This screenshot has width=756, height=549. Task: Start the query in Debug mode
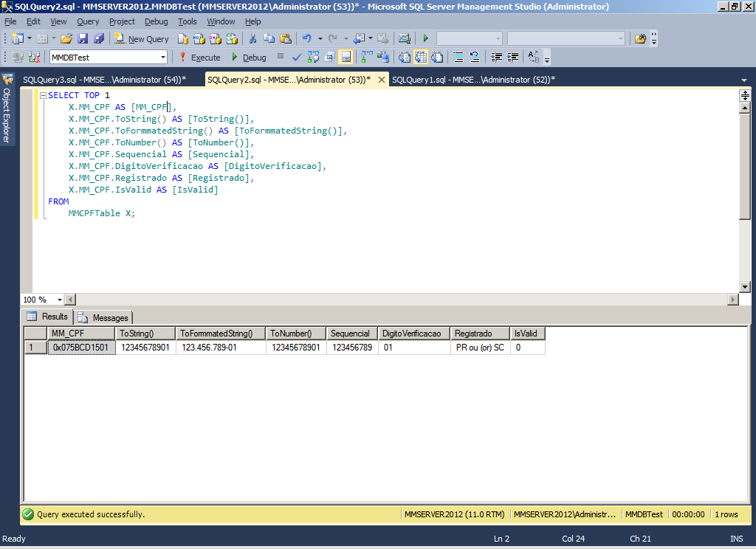tap(253, 57)
